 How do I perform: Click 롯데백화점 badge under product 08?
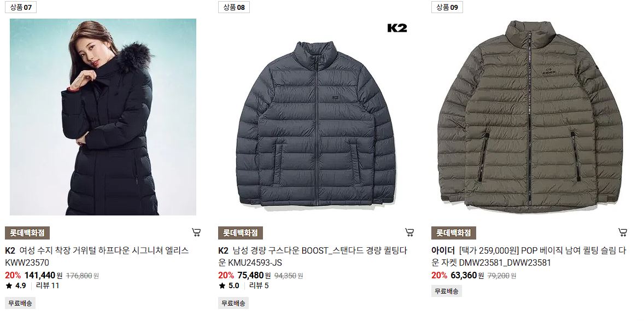(240, 233)
